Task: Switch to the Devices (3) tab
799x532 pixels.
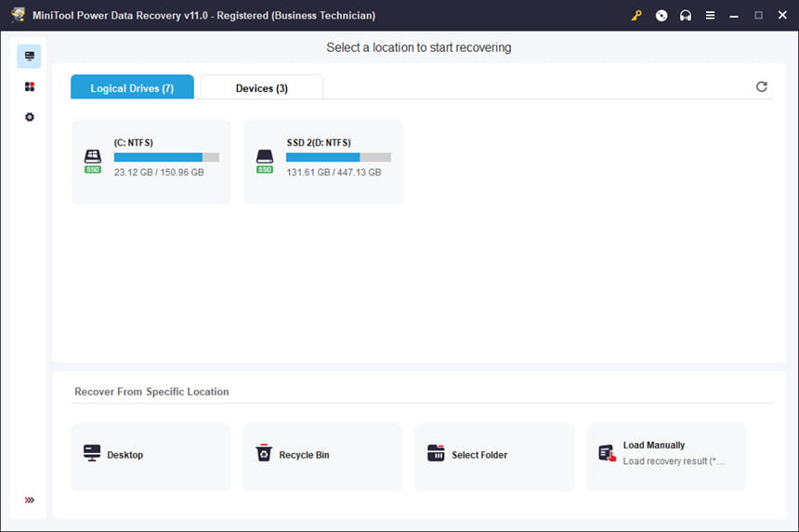Action: tap(261, 87)
